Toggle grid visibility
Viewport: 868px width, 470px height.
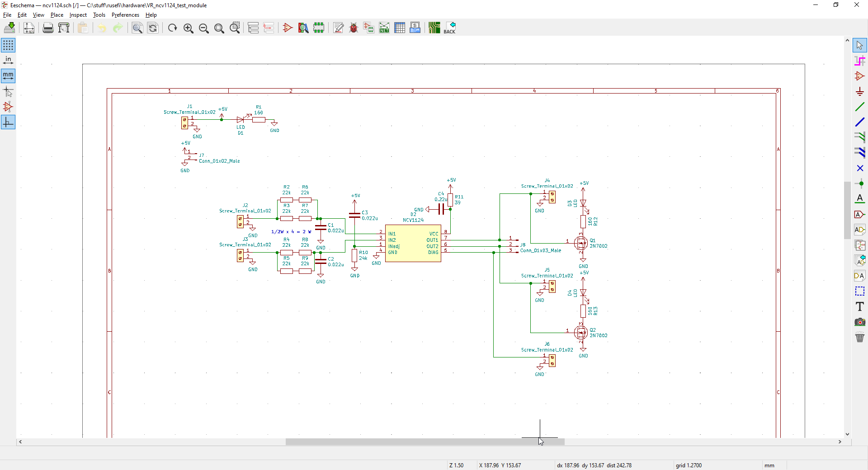[8, 45]
